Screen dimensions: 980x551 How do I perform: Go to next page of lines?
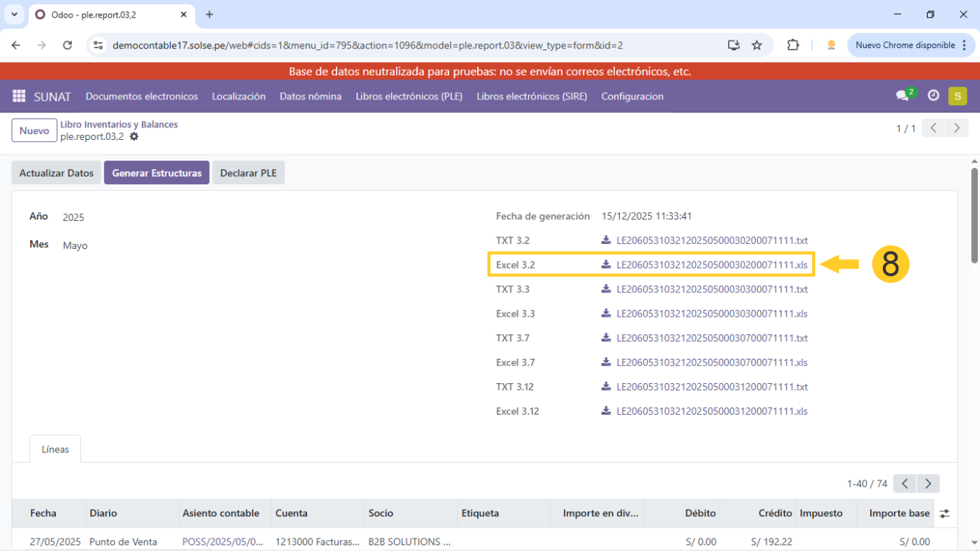coord(928,484)
